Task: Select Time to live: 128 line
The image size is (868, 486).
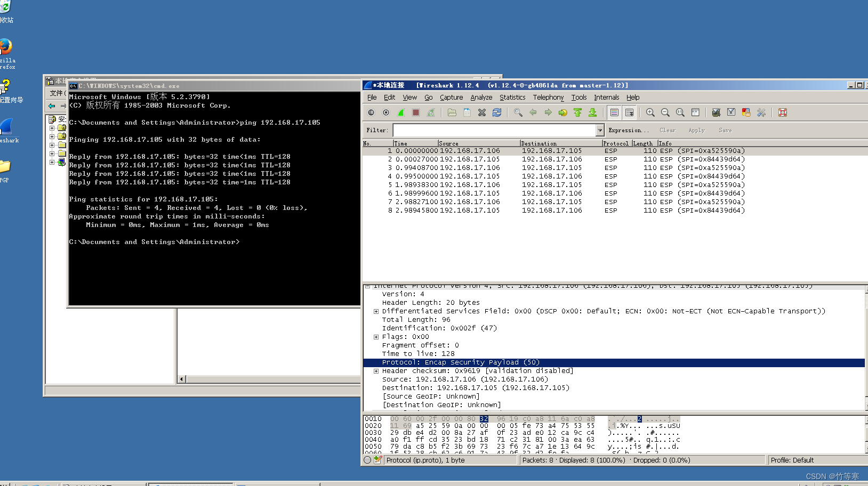Action: (614, 354)
